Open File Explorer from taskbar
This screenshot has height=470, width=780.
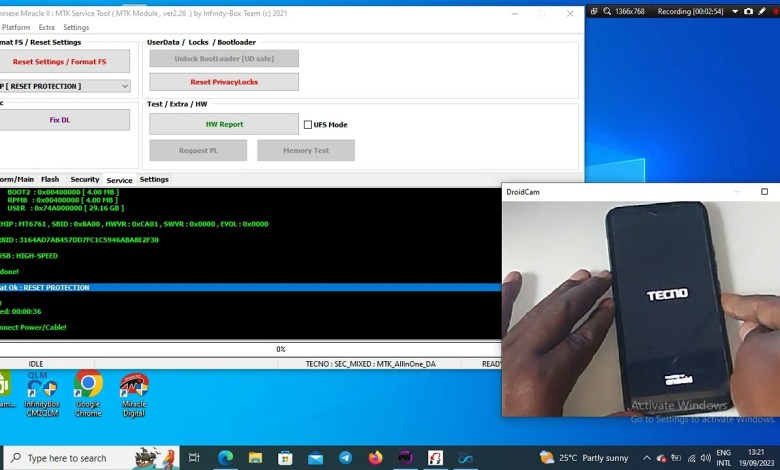click(x=255, y=458)
